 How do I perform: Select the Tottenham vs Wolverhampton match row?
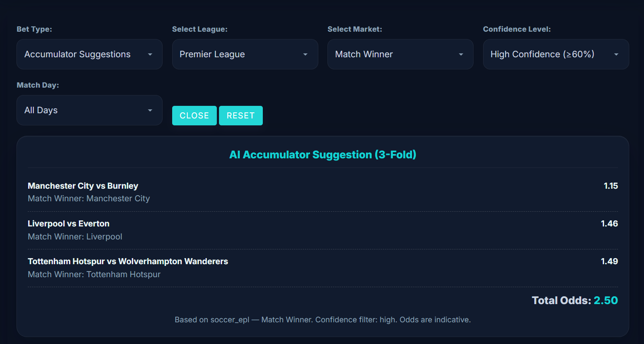323,267
